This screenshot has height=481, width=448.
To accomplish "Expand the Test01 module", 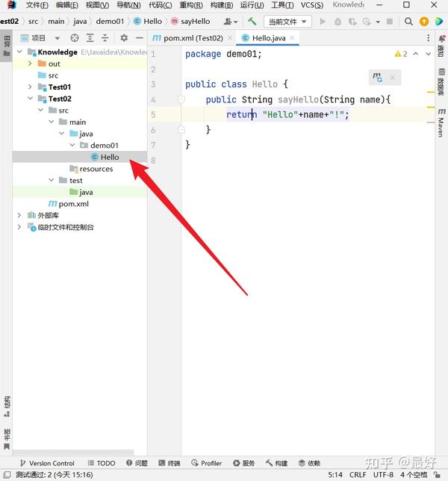I will coord(30,87).
